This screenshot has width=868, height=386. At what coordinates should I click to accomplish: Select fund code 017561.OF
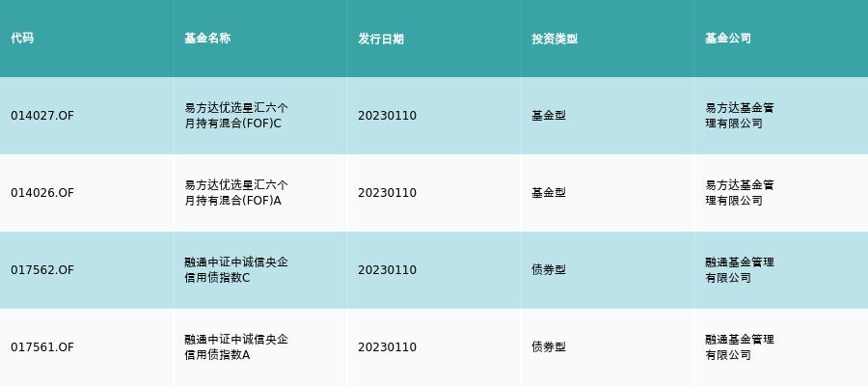tap(42, 347)
